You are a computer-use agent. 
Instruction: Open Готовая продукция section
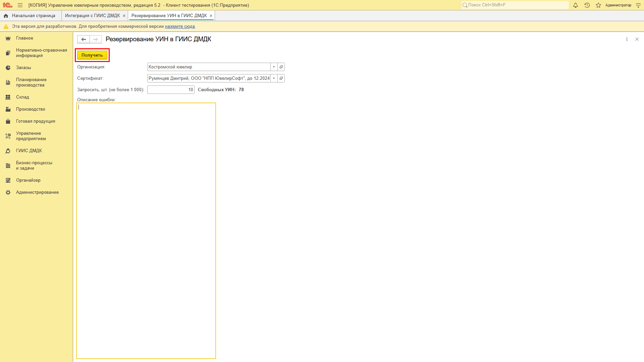[36, 121]
